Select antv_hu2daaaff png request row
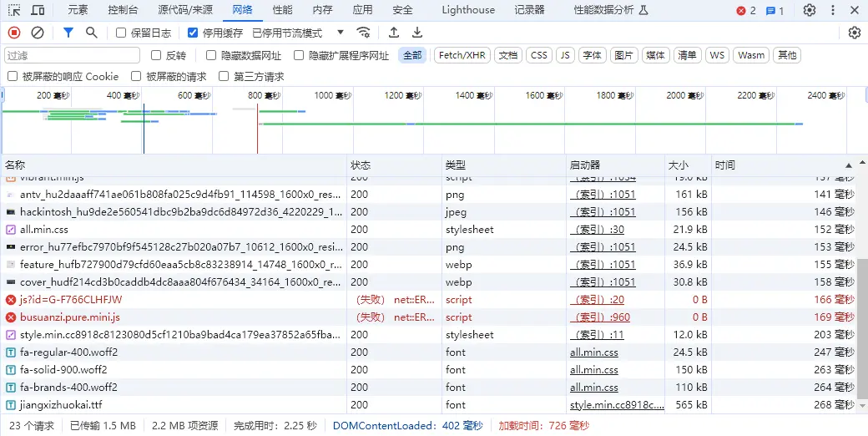This screenshot has width=868, height=436. pos(429,195)
